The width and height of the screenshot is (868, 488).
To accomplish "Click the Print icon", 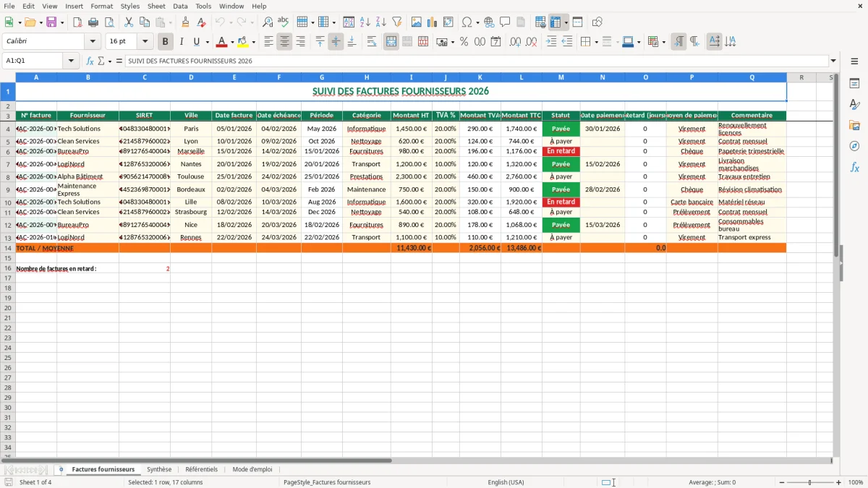I will point(93,22).
